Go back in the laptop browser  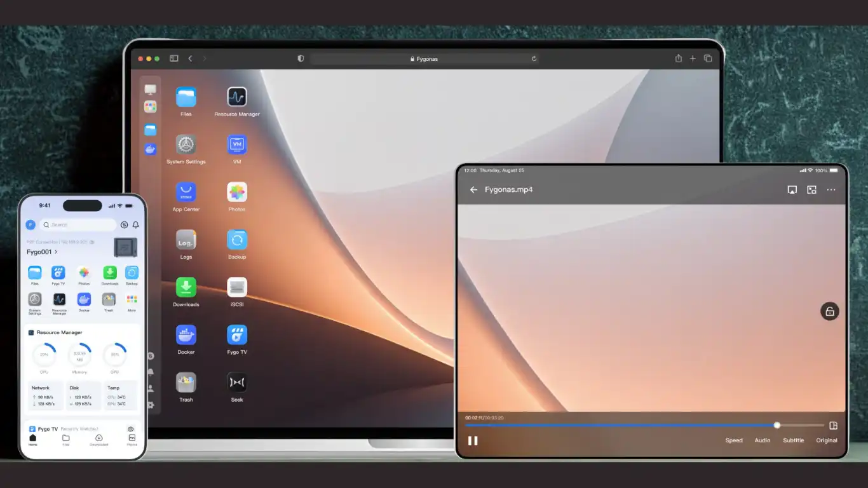click(190, 58)
